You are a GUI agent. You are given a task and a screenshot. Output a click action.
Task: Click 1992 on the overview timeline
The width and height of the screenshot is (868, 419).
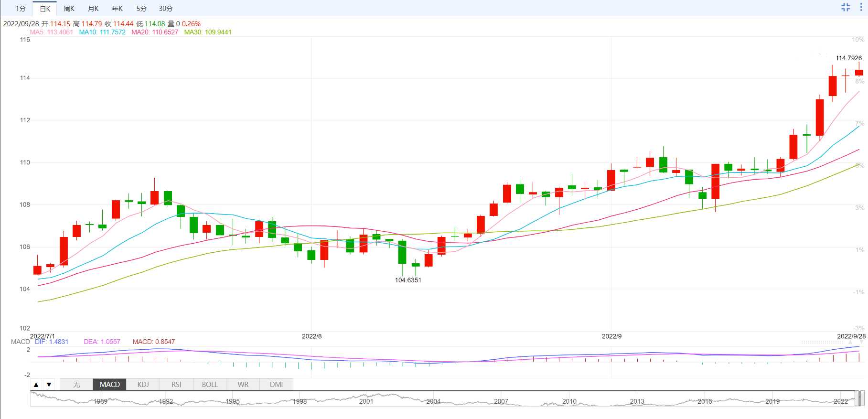tap(166, 401)
